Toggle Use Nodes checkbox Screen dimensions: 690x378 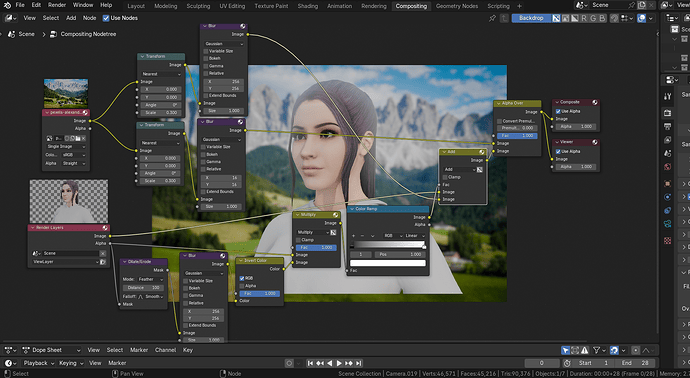point(106,18)
